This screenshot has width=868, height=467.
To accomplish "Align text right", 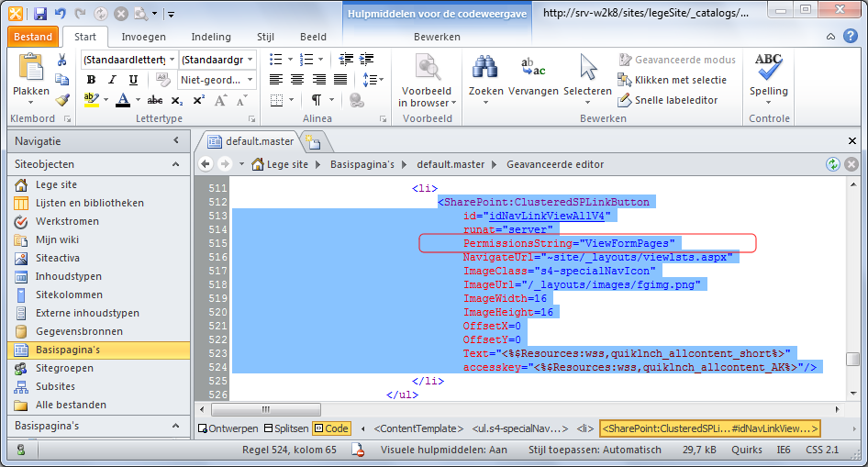I will 319,80.
